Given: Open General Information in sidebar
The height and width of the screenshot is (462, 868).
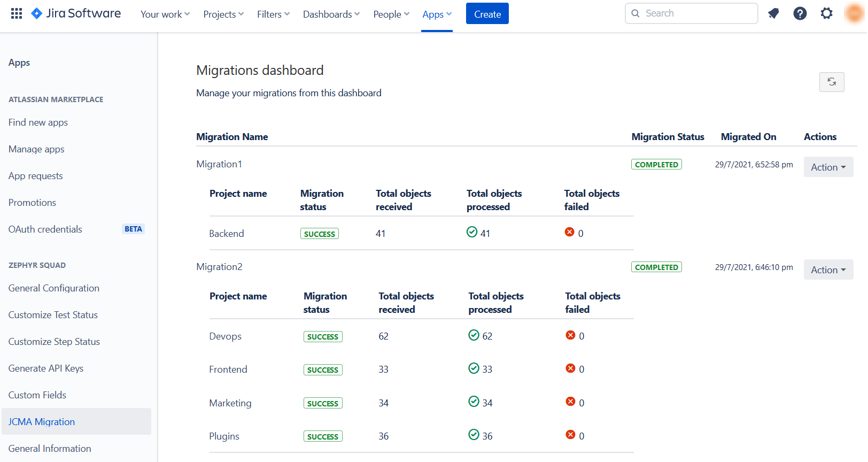Looking at the screenshot, I should [50, 449].
